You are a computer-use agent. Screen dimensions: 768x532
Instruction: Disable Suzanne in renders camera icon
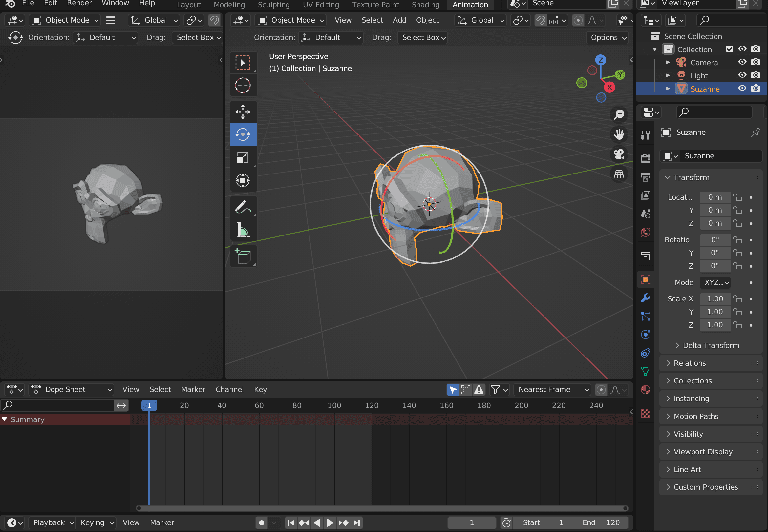coord(755,88)
